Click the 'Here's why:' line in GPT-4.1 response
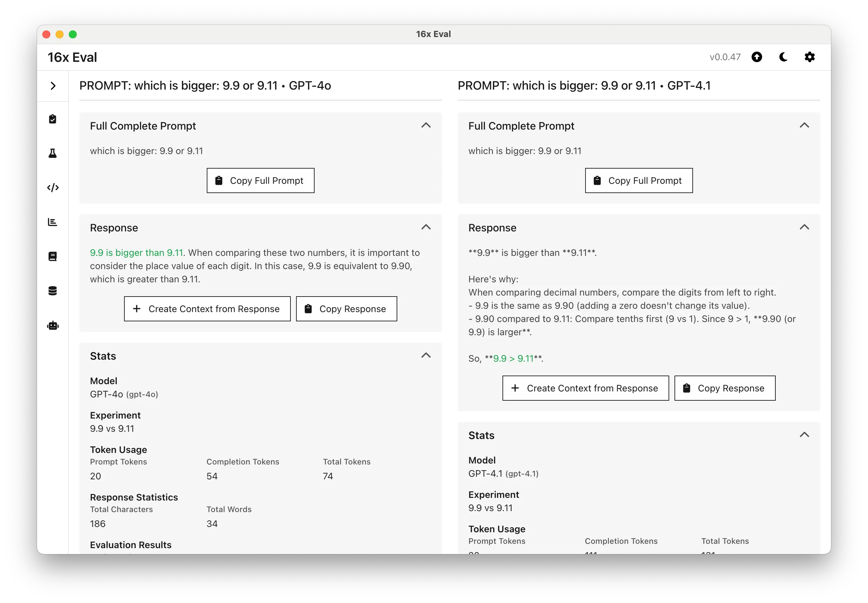 pos(493,279)
